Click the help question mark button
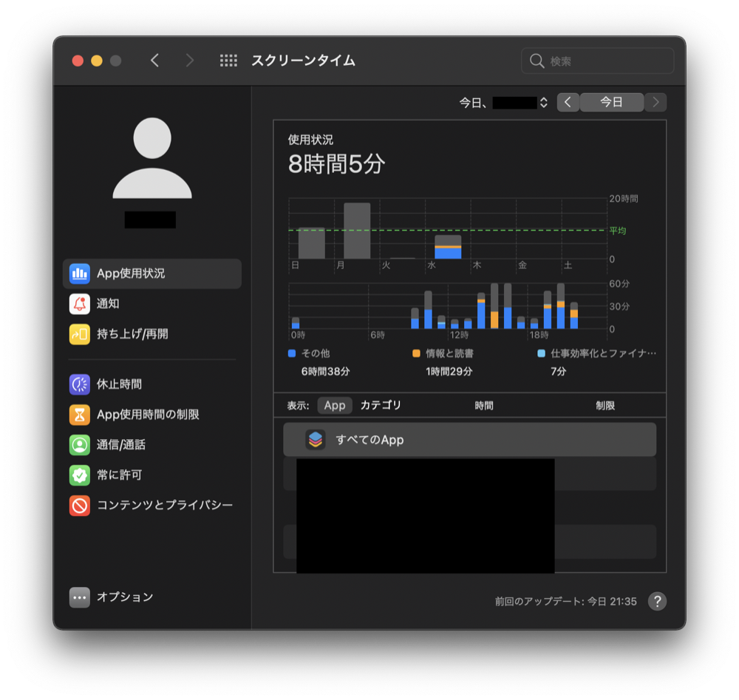The width and height of the screenshot is (739, 700). 657,601
